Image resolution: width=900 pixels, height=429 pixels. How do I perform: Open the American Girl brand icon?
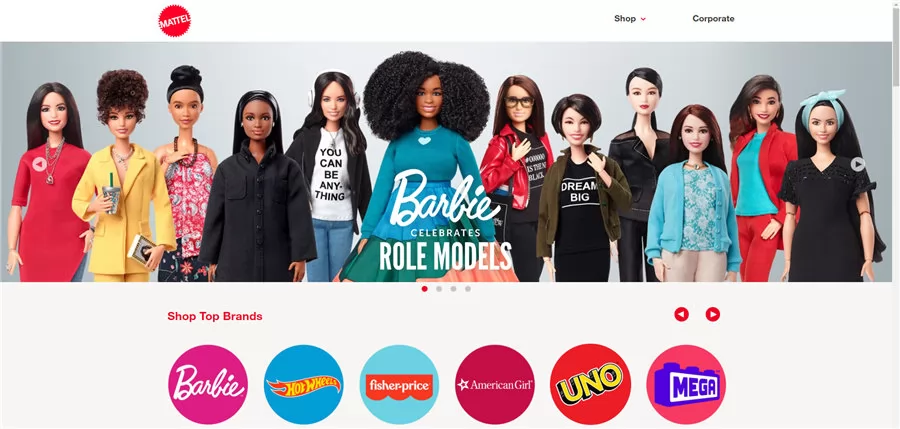[x=495, y=384]
